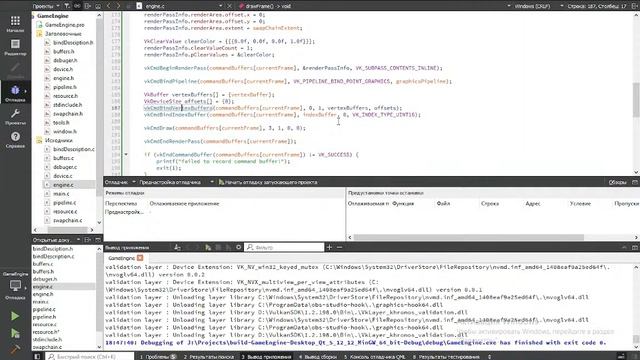Click the code editor vertical scrollbar
Viewport: 640px width, 360px height.
(636, 99)
